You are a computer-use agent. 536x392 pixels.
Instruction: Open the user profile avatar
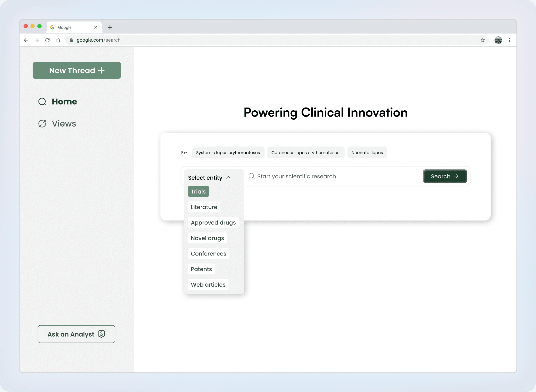click(498, 40)
